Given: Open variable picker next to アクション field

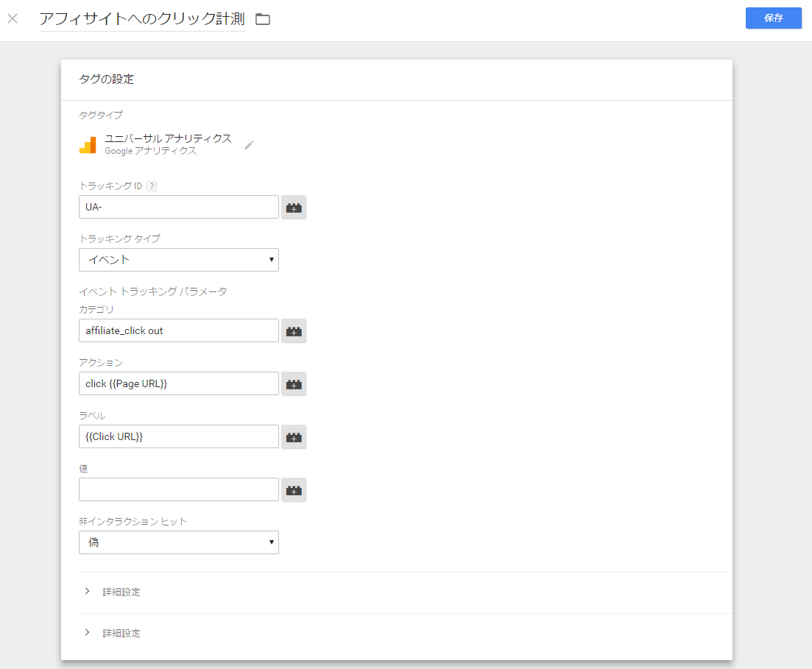Looking at the screenshot, I should 294,384.
